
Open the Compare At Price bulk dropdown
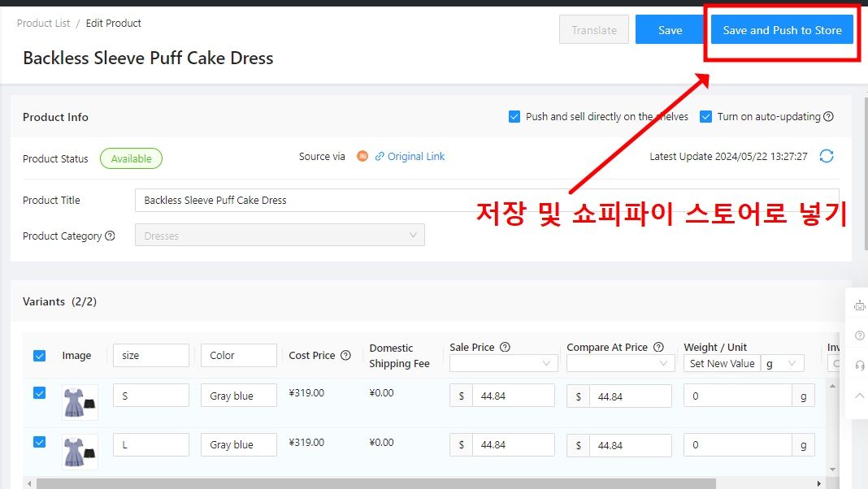(x=621, y=363)
